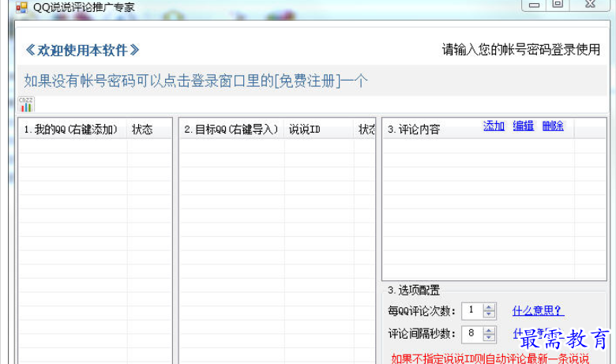This screenshot has height=364, width=616.
Task: Click the 评论间隔秒数 value field
Action: pos(472,335)
